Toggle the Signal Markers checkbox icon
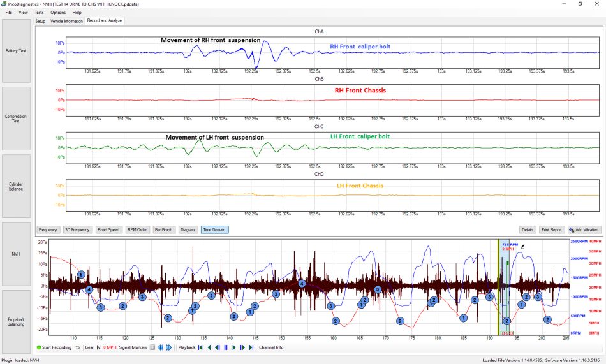Screen dimensions: 606x364 pyautogui.click(x=152, y=347)
